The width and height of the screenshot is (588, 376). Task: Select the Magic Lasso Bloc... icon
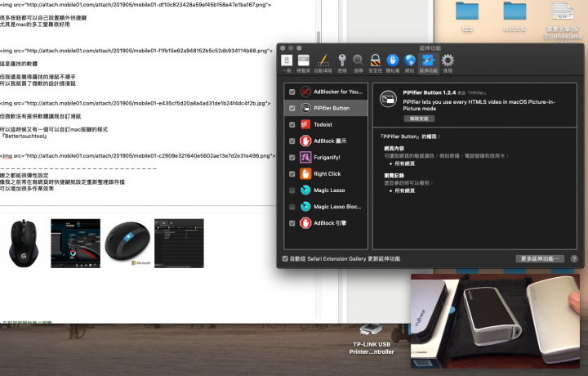(305, 206)
